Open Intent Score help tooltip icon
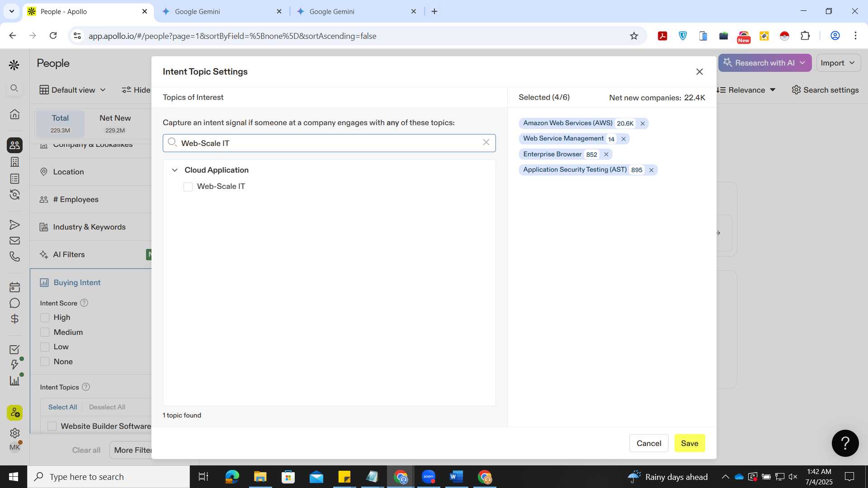Screen dimensions: 868x488 tap(84, 303)
